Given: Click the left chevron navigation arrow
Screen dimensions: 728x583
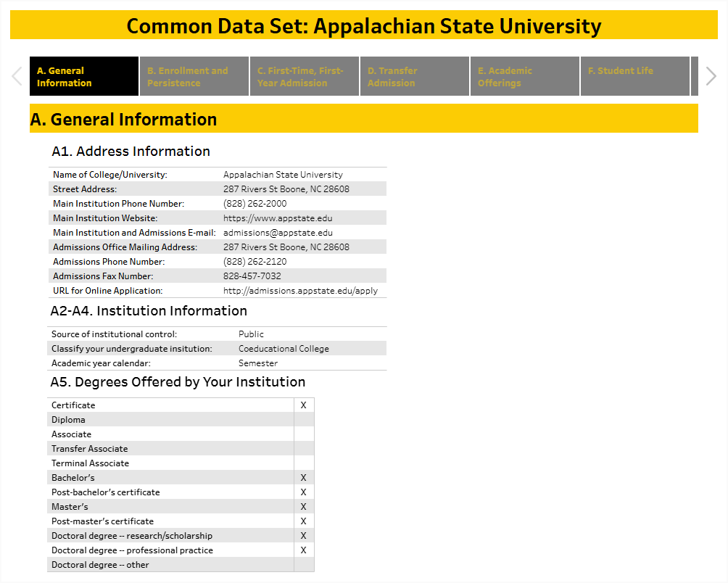Looking at the screenshot, I should 16,75.
